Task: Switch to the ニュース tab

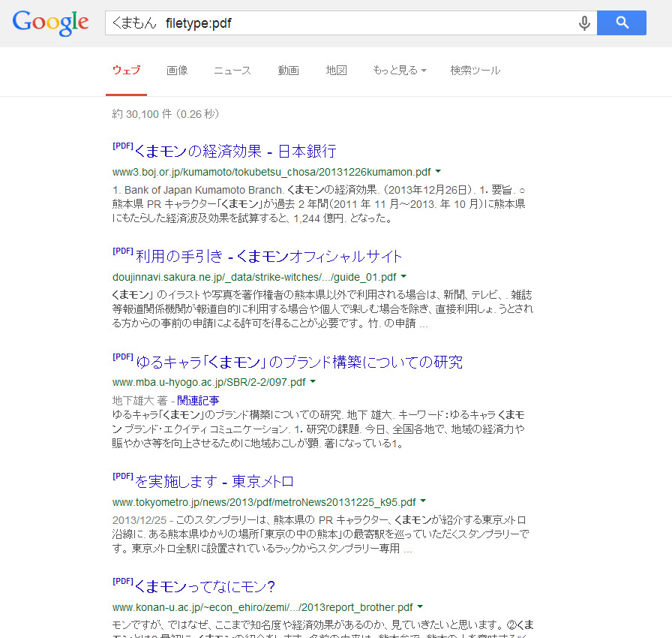Action: [x=232, y=71]
